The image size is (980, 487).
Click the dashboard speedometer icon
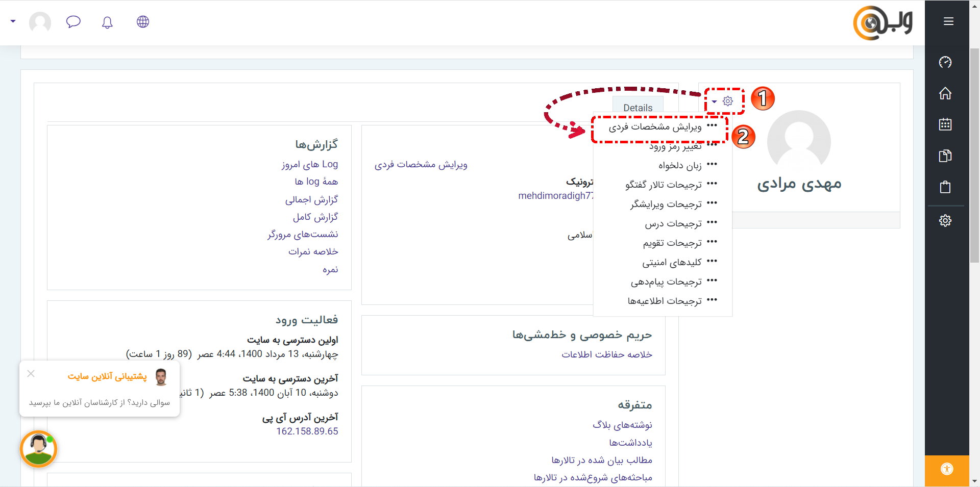coord(945,62)
